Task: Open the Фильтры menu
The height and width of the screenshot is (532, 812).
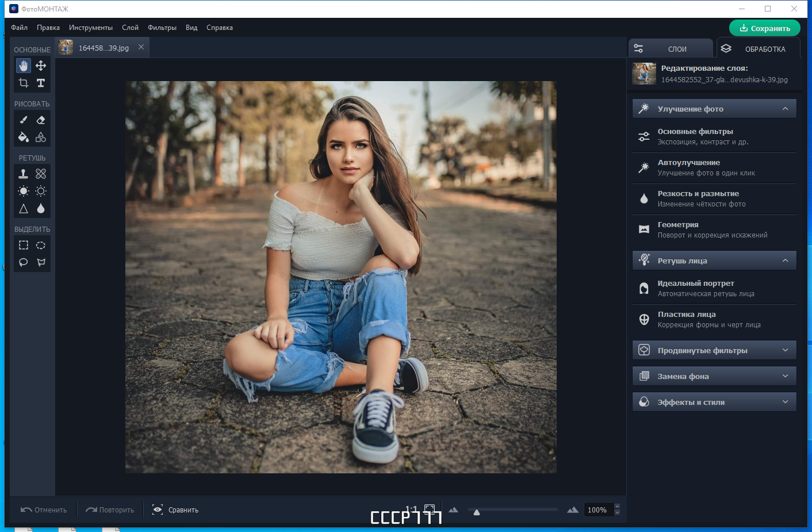Action: click(162, 28)
